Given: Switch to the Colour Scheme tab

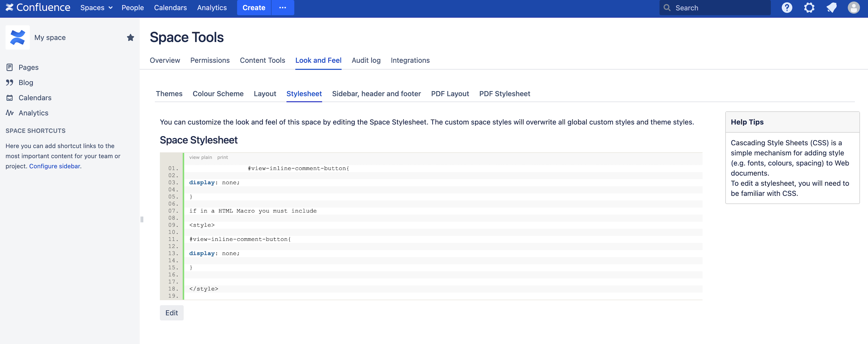Looking at the screenshot, I should 218,94.
